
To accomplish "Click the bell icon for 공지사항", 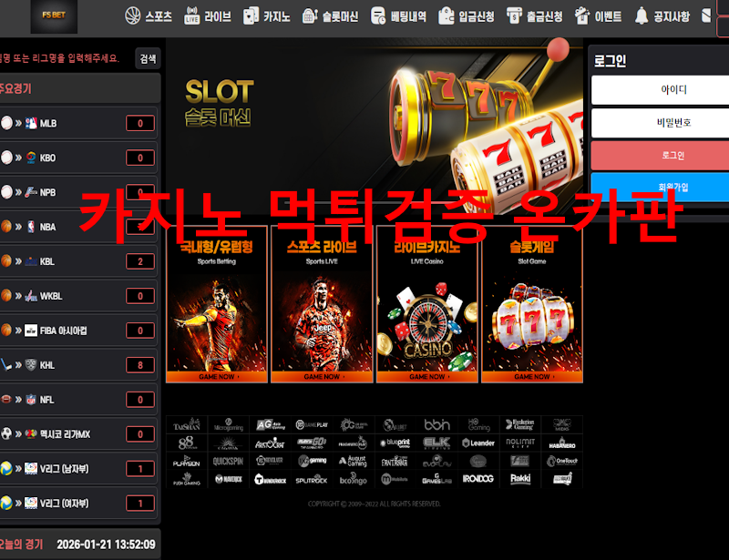I will (x=642, y=15).
